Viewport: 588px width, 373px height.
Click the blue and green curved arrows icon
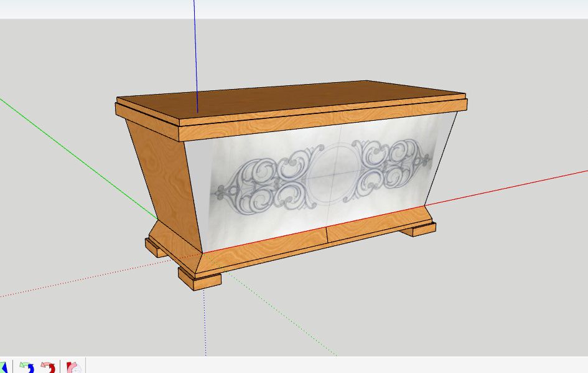tap(26, 367)
